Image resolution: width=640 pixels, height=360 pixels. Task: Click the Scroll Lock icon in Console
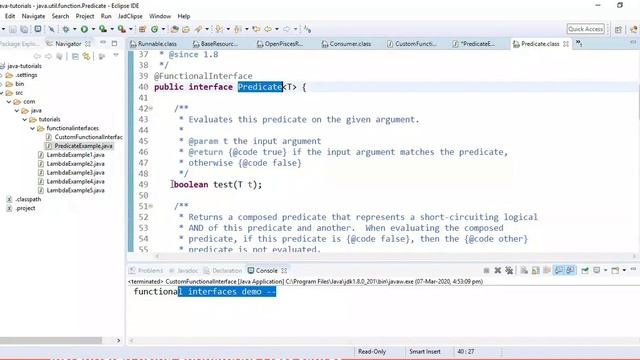pyautogui.click(x=536, y=271)
